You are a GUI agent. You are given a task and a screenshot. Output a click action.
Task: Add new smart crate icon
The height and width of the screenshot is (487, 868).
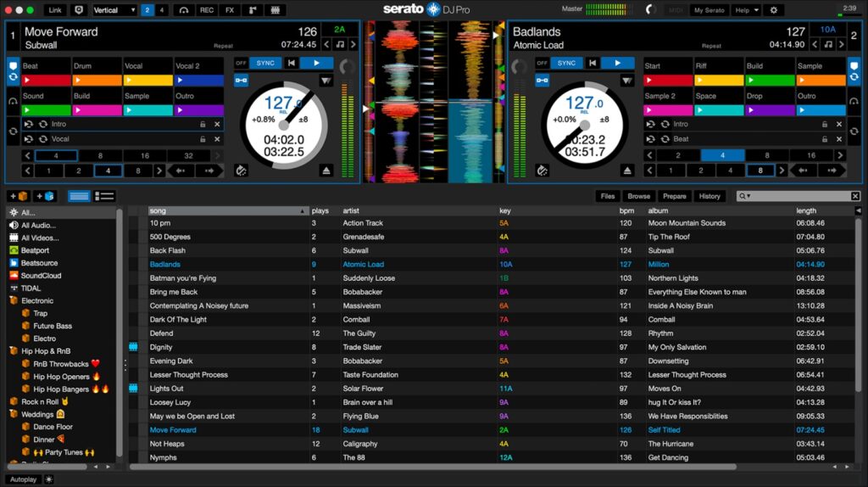[44, 196]
